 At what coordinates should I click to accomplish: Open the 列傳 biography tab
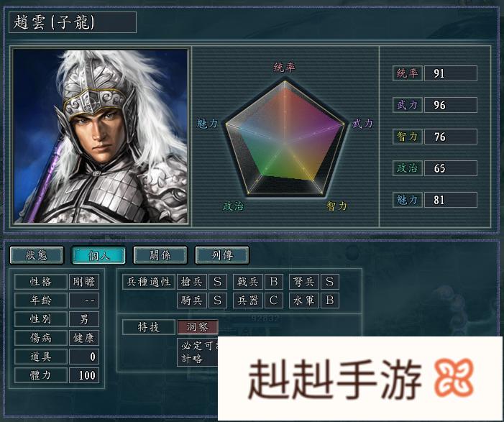(x=222, y=255)
